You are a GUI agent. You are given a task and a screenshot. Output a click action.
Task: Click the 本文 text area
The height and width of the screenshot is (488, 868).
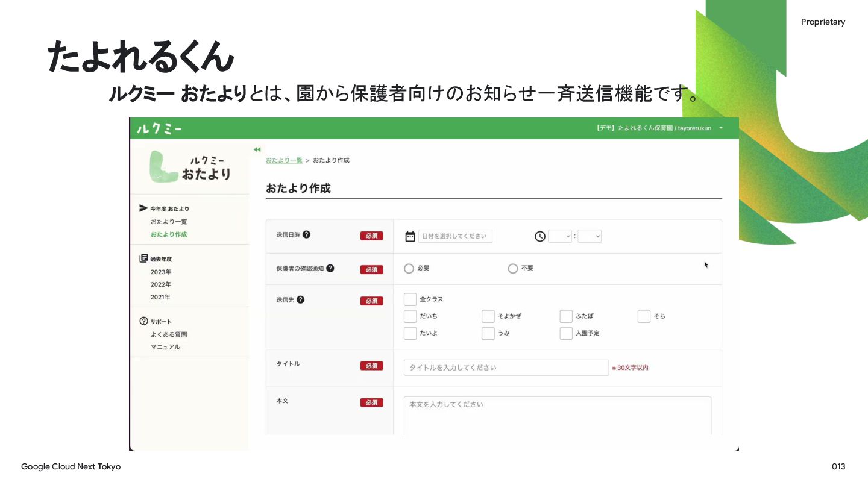[558, 416]
